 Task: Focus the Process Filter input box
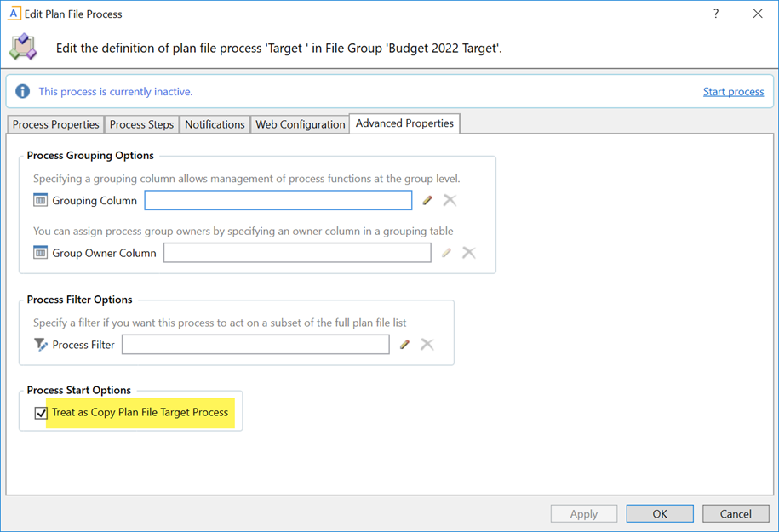(255, 345)
